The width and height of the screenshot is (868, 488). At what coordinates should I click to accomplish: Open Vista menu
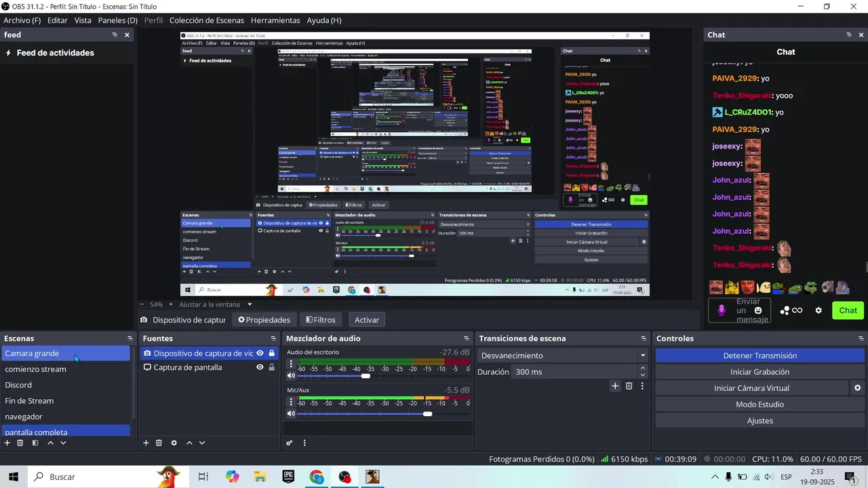pyautogui.click(x=83, y=20)
